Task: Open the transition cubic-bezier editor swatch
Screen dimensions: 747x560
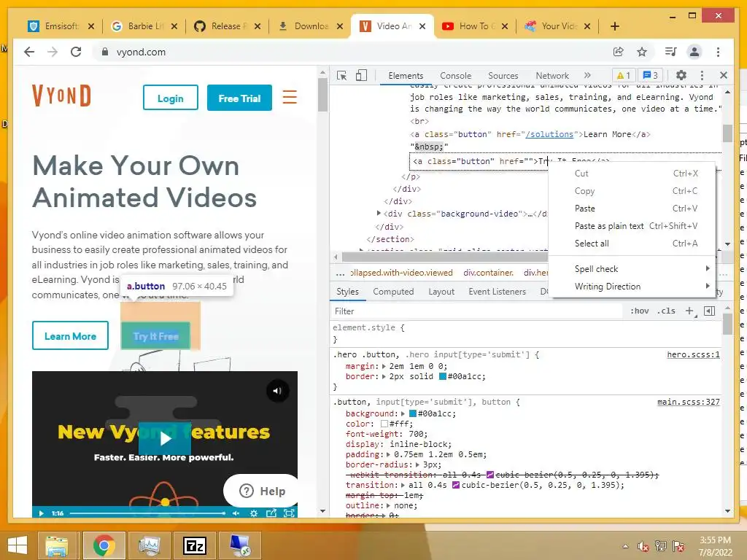Action: [455, 485]
